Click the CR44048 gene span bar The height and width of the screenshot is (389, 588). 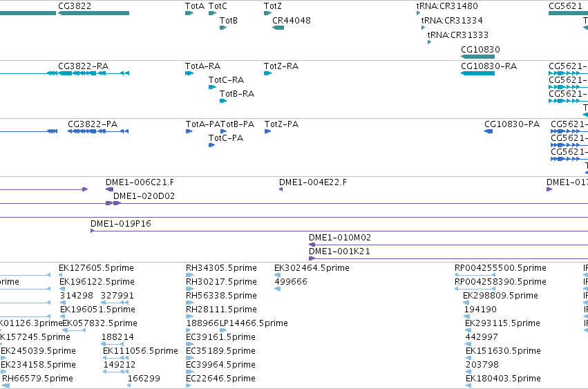click(x=278, y=28)
